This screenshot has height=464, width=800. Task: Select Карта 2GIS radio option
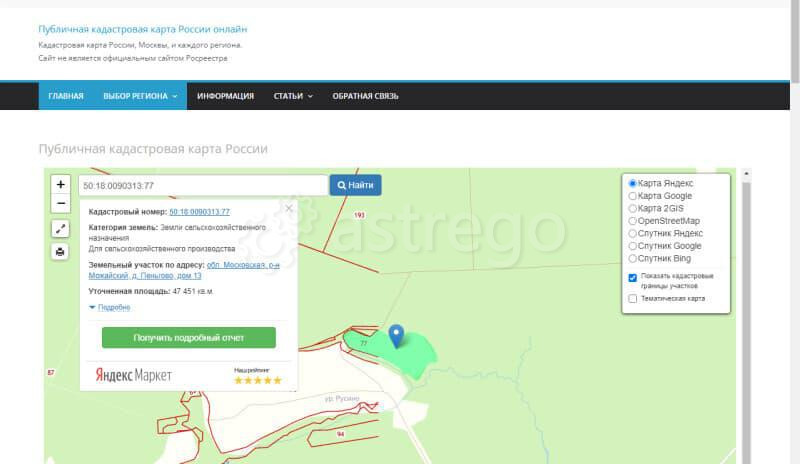[633, 208]
